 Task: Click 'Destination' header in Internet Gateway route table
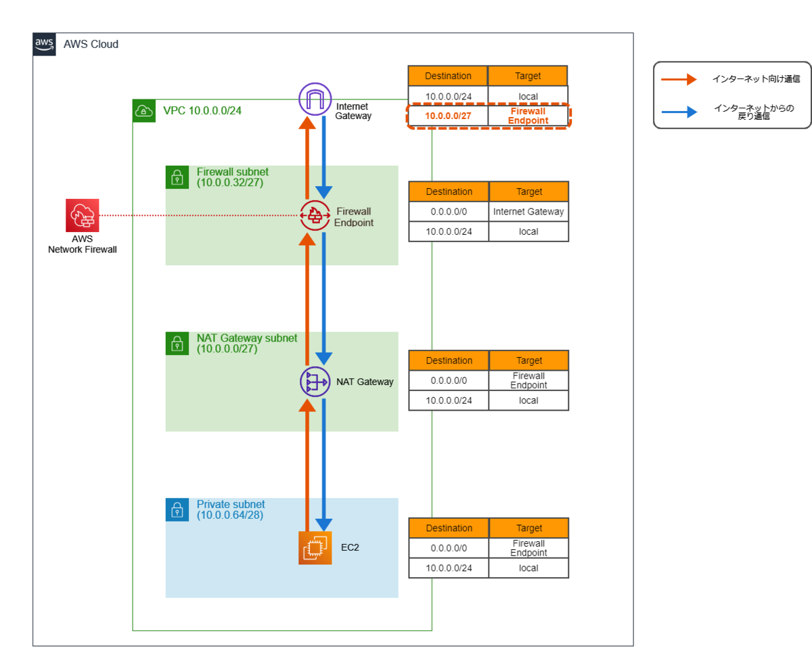click(x=448, y=76)
